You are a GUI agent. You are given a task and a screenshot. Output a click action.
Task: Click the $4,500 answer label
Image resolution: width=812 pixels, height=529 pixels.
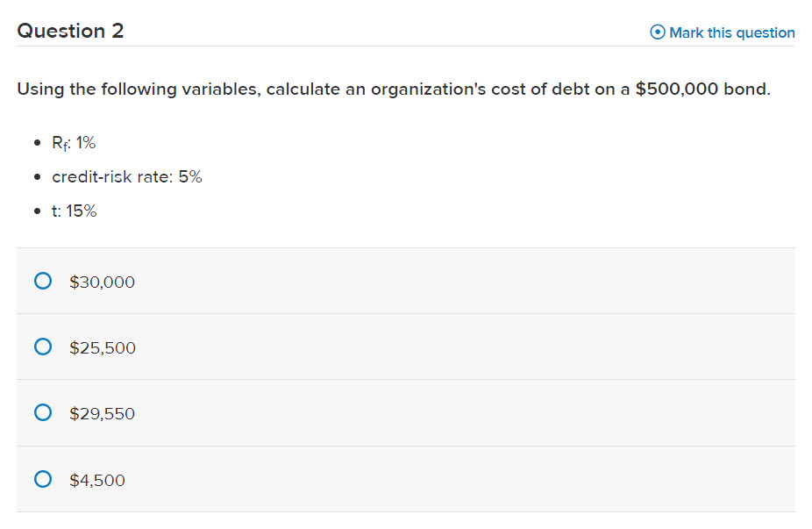(x=96, y=480)
